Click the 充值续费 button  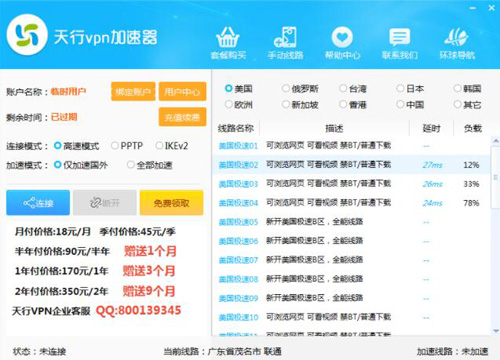tap(182, 117)
